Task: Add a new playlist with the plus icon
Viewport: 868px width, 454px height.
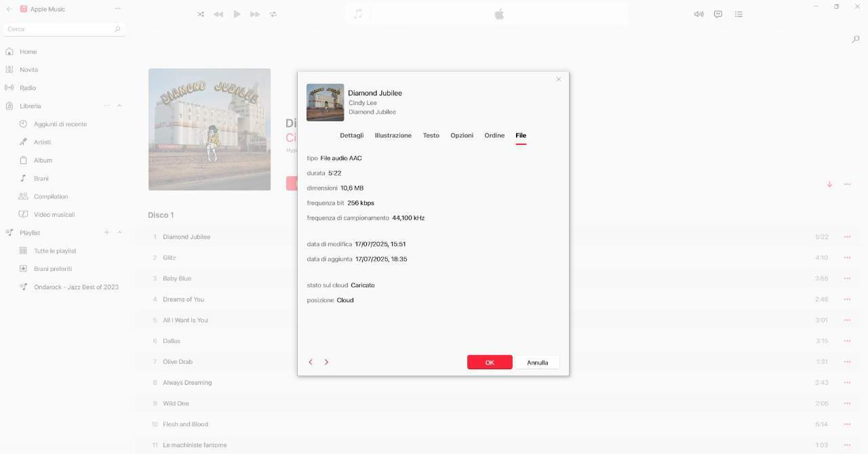Action: click(106, 232)
